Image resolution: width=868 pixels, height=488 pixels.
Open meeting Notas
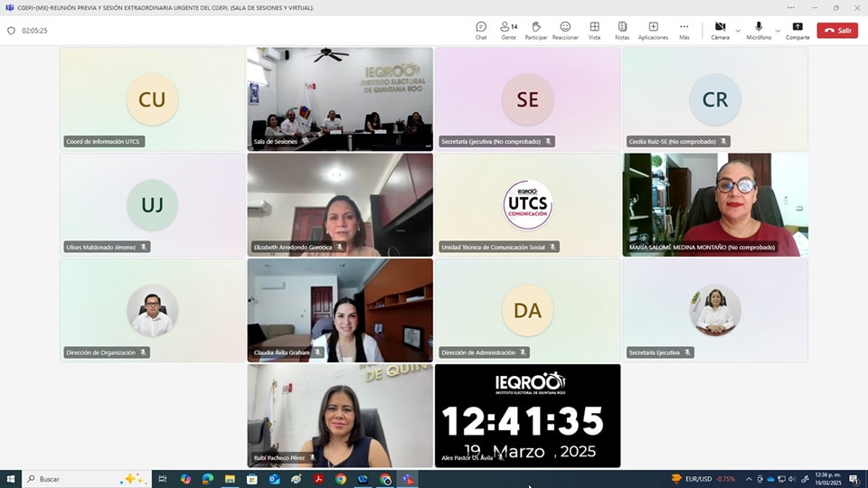pos(622,31)
